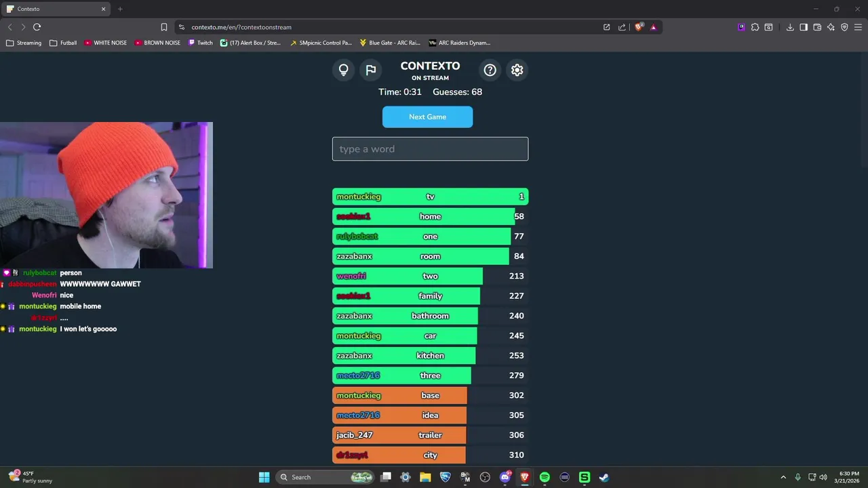
Task: Open the Brave VPN shield icon
Action: (844, 27)
